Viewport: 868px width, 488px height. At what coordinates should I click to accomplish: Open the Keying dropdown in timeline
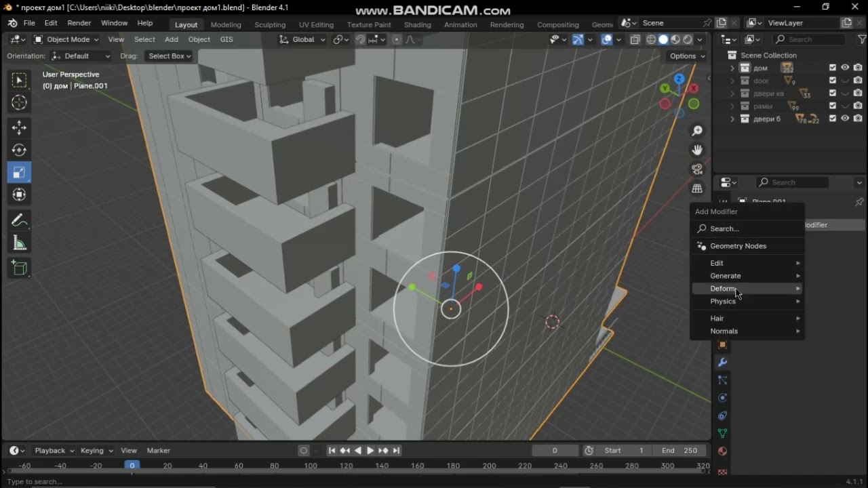(x=97, y=451)
